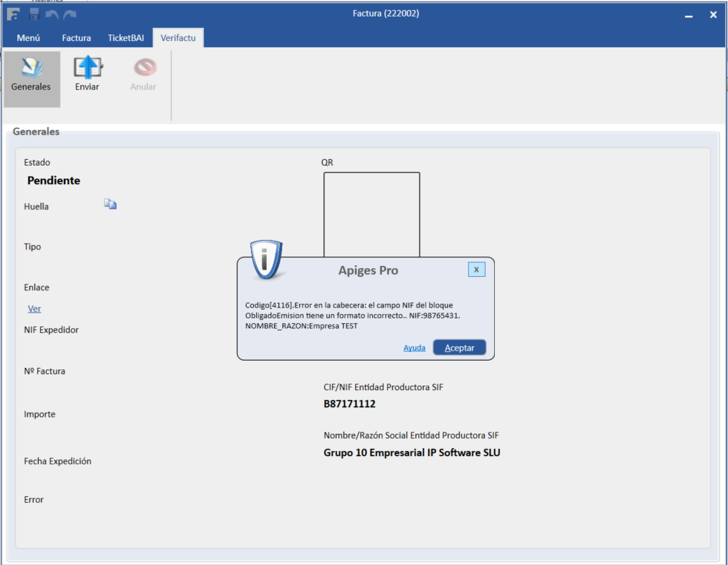Close the Factura window
The width and height of the screenshot is (728, 565).
point(714,15)
